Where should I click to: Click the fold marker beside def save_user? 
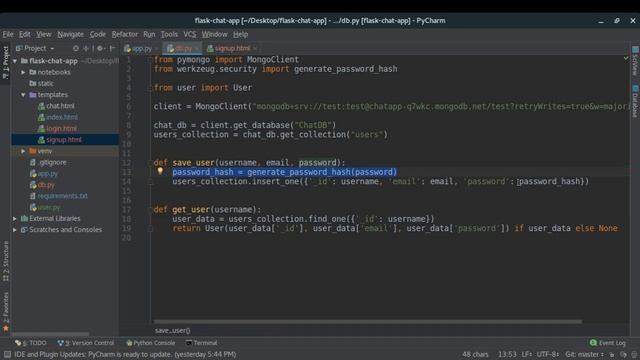pos(150,162)
